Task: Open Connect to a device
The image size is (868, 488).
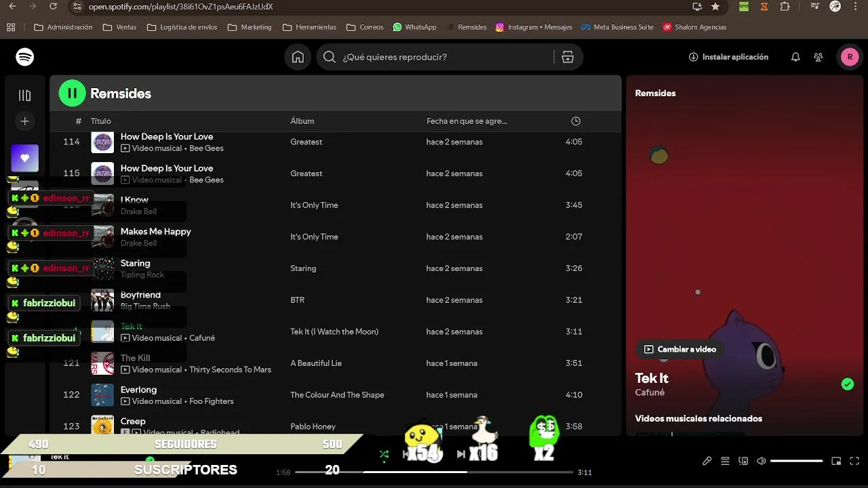Action: tap(743, 461)
